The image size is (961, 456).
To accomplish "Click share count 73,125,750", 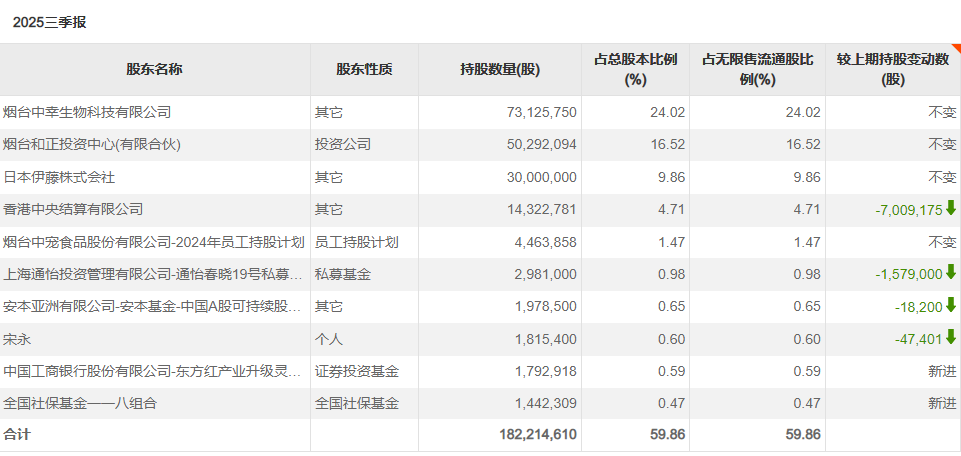I will [542, 112].
